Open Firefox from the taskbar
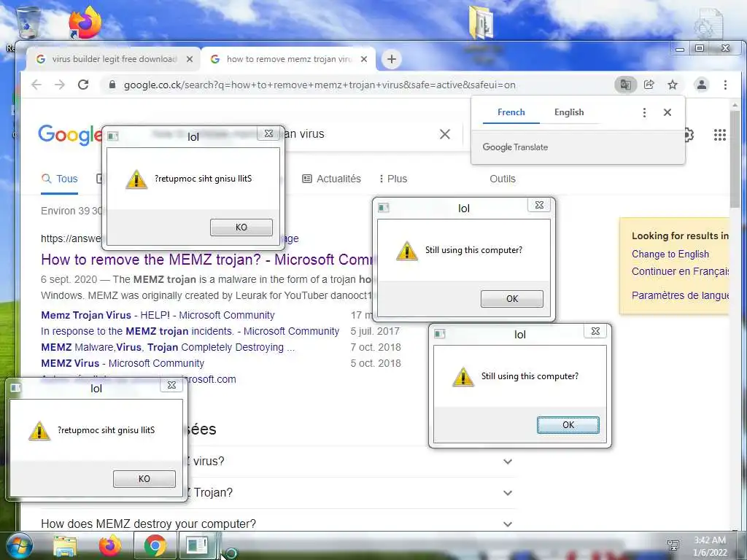Image resolution: width=747 pixels, height=560 pixels. [109, 545]
